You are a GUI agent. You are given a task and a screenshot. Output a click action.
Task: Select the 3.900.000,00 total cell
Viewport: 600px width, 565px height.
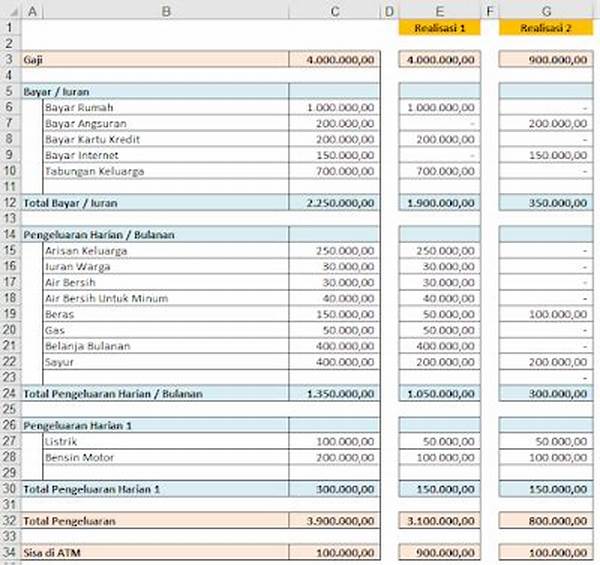coord(334,521)
